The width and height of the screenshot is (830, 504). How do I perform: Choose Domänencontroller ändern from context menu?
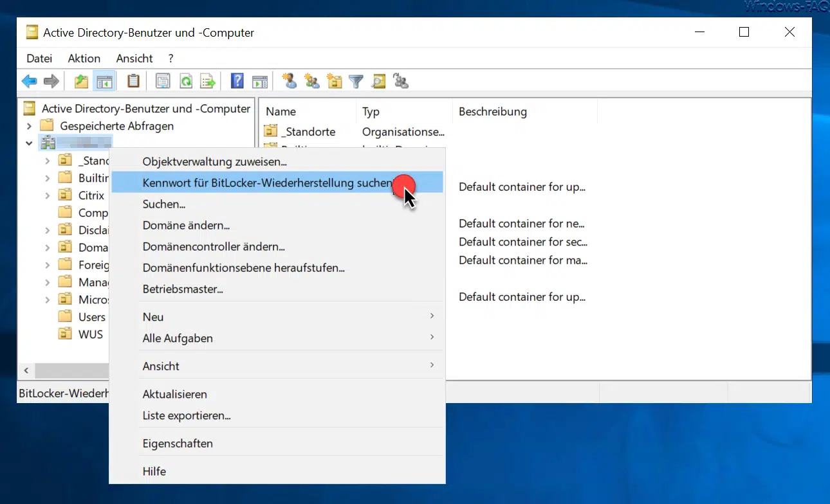click(214, 247)
